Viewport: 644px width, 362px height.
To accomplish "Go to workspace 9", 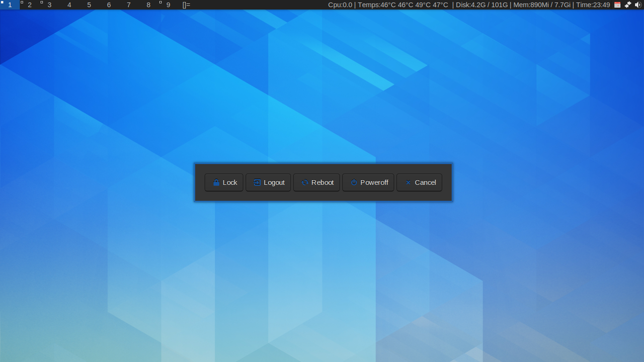I will tap(168, 5).
